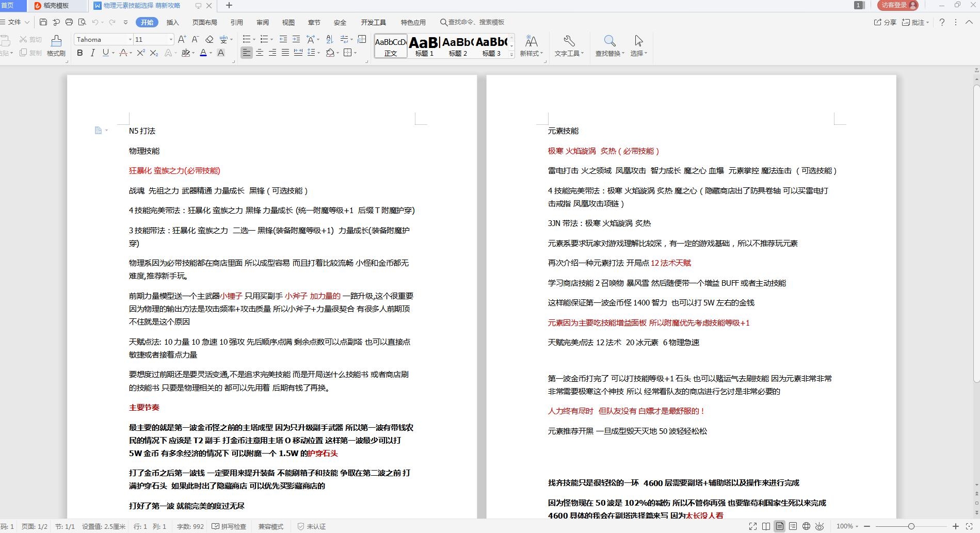Toggle Bold formatting
This screenshot has width=980, height=533.
point(79,53)
